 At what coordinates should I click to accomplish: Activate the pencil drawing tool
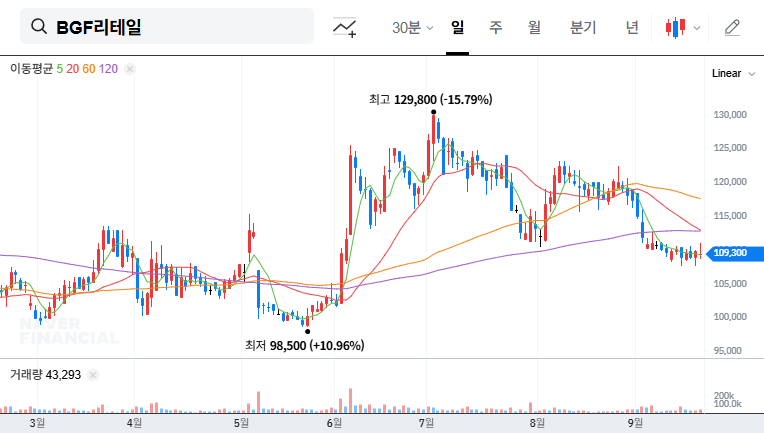point(732,28)
